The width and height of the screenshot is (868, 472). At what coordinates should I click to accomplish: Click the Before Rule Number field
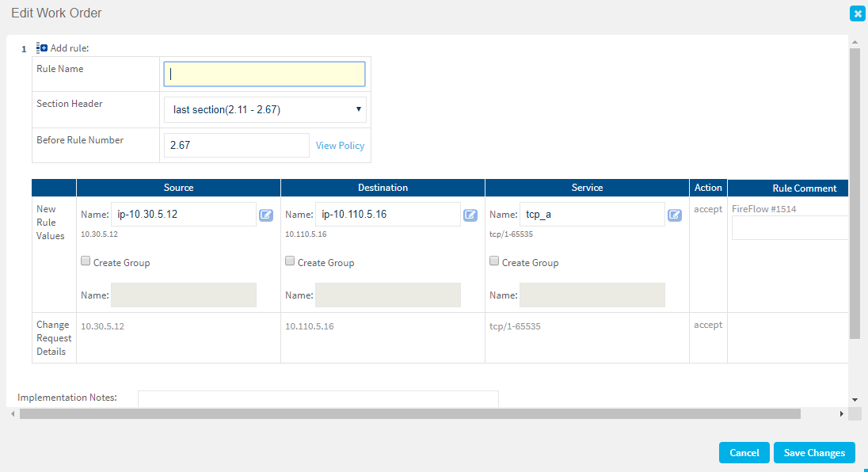(236, 146)
